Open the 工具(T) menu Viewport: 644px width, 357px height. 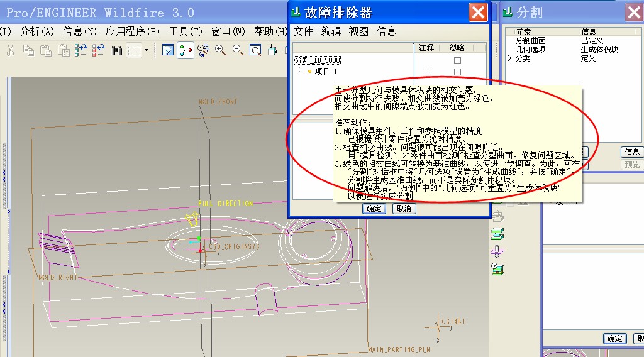186,31
